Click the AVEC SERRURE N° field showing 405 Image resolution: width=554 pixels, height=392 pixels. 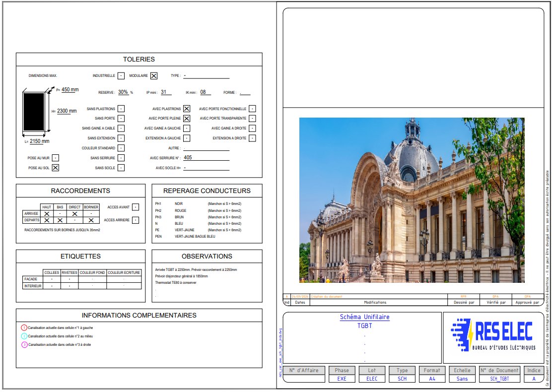tap(206, 158)
